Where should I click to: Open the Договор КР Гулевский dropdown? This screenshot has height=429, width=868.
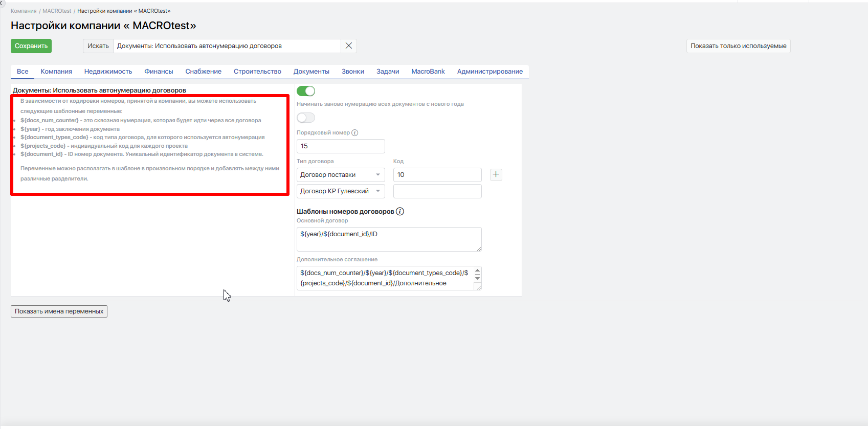pos(341,191)
